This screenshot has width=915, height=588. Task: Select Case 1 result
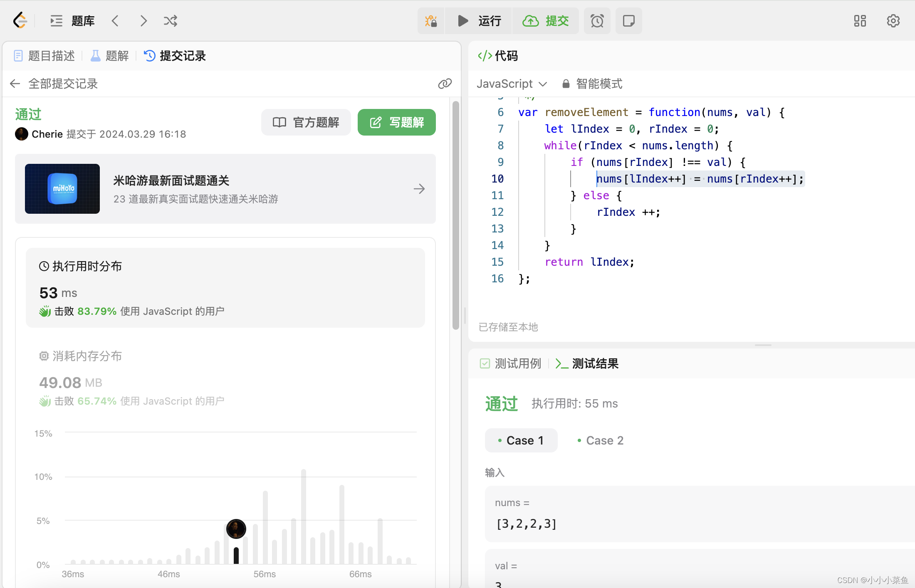521,440
